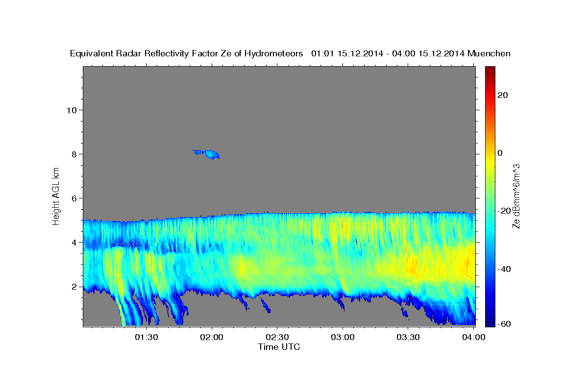The height and width of the screenshot is (392, 588).
Task: Click the plot title 'Equivalent Radar Reflectivity Factor Ze of Hydrometeors'
Action: (x=187, y=54)
